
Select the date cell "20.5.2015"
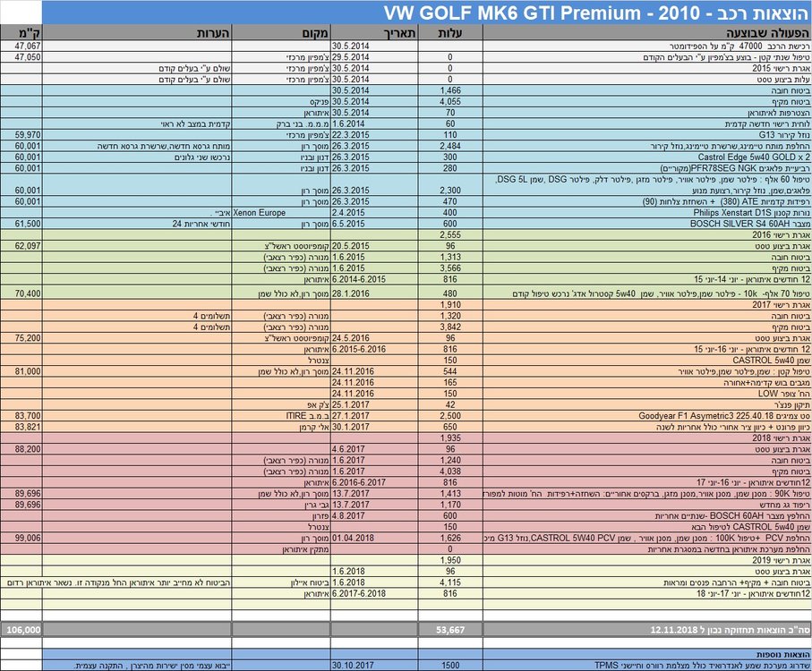pos(374,246)
